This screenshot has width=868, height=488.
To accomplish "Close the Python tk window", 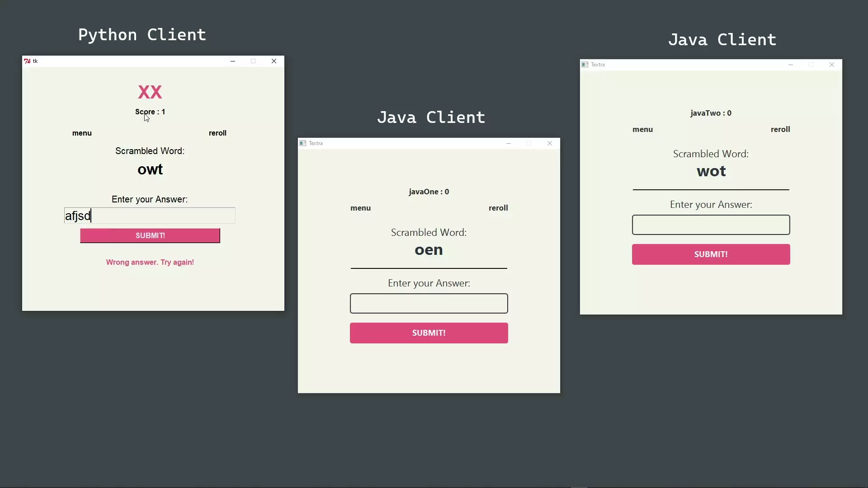I will pos(274,61).
